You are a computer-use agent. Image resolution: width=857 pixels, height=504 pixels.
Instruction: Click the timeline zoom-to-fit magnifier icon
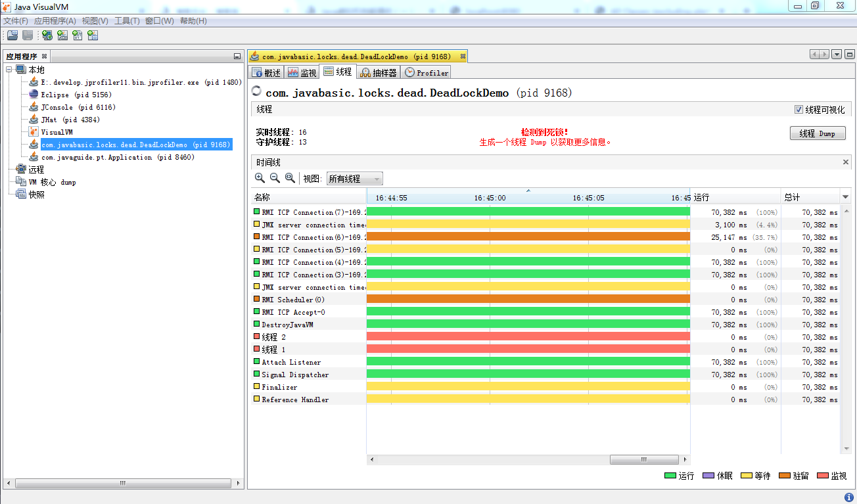(290, 178)
